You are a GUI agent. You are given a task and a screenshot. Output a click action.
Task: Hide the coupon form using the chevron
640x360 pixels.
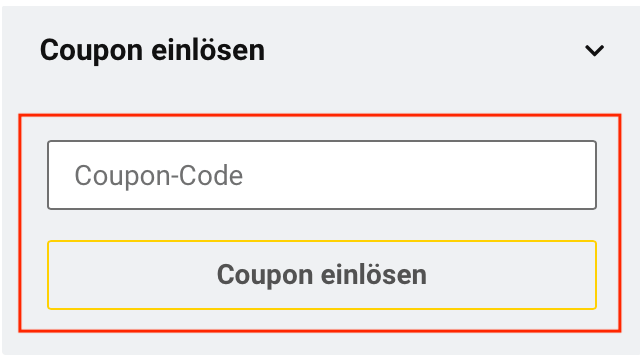click(594, 51)
